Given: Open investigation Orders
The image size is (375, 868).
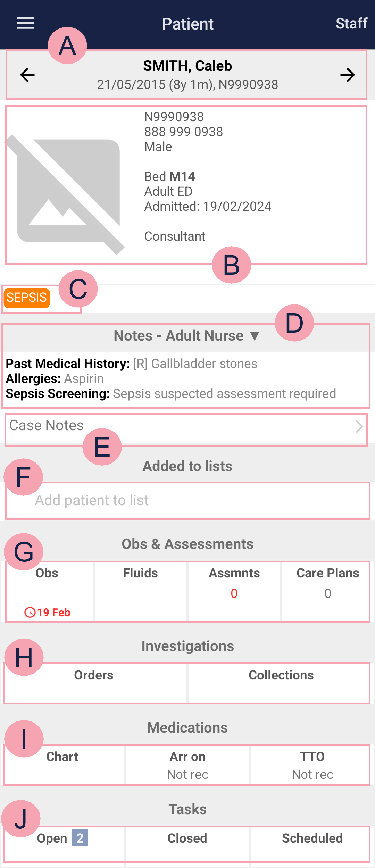Looking at the screenshot, I should [x=94, y=682].
